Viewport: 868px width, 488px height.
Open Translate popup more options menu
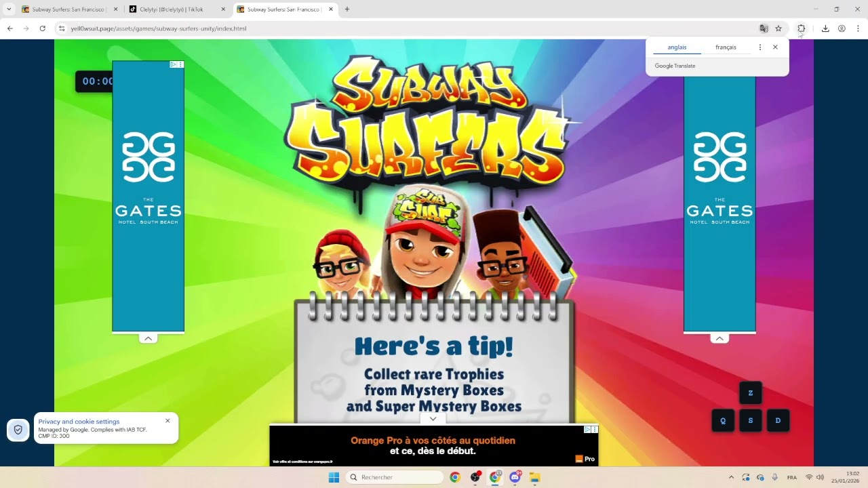coord(760,47)
